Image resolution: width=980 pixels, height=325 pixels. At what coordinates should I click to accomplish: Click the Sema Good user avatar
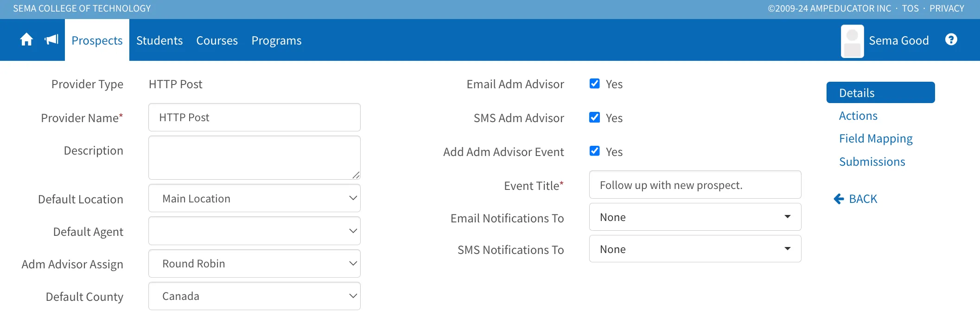click(852, 41)
